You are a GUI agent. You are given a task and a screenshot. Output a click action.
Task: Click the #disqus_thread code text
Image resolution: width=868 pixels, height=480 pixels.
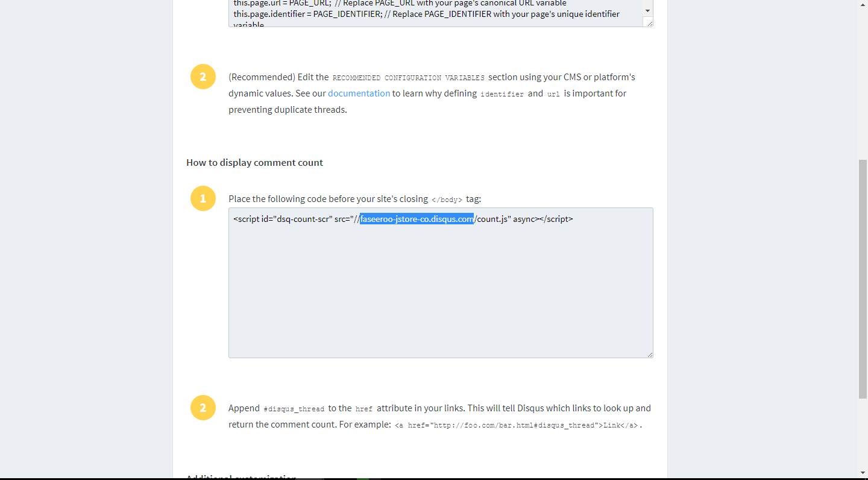click(x=294, y=409)
